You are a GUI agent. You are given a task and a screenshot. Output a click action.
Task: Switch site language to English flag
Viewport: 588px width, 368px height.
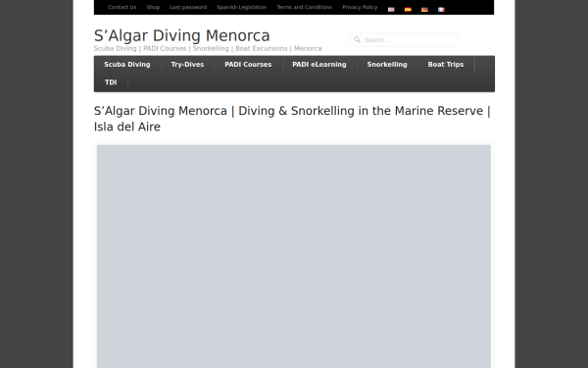pos(391,10)
